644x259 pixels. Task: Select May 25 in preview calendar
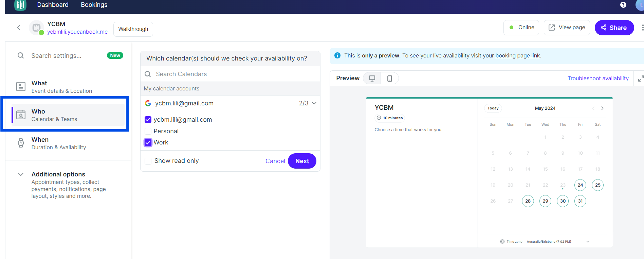[x=598, y=185]
